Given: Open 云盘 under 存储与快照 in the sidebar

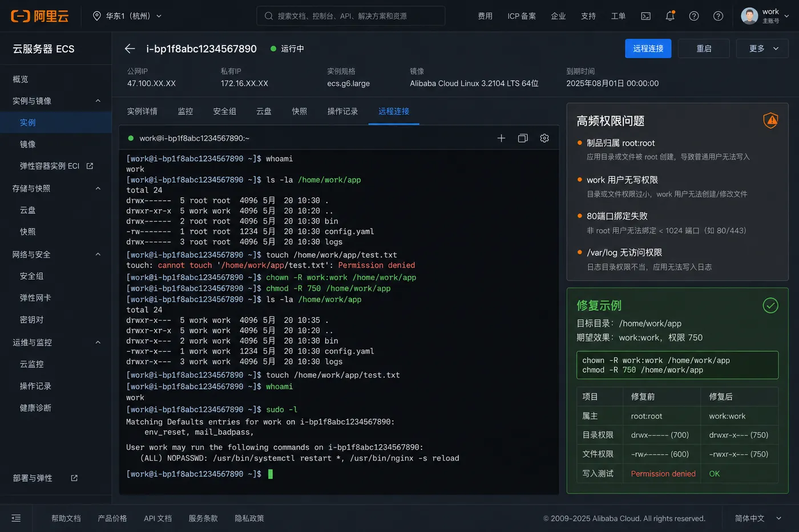Looking at the screenshot, I should coord(28,210).
